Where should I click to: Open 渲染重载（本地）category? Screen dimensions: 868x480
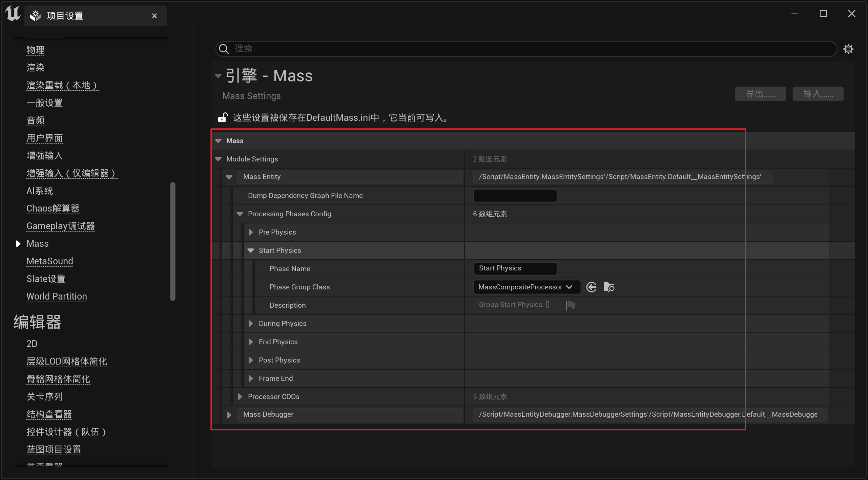[63, 85]
